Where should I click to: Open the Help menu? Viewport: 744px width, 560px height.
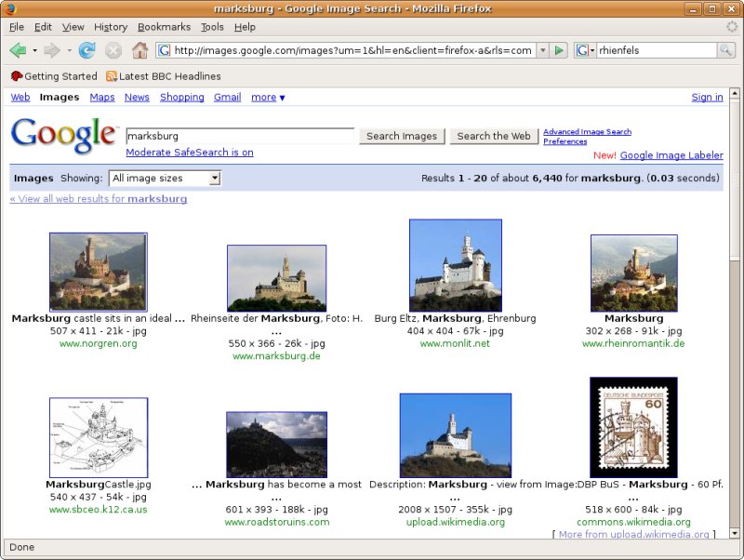245,27
